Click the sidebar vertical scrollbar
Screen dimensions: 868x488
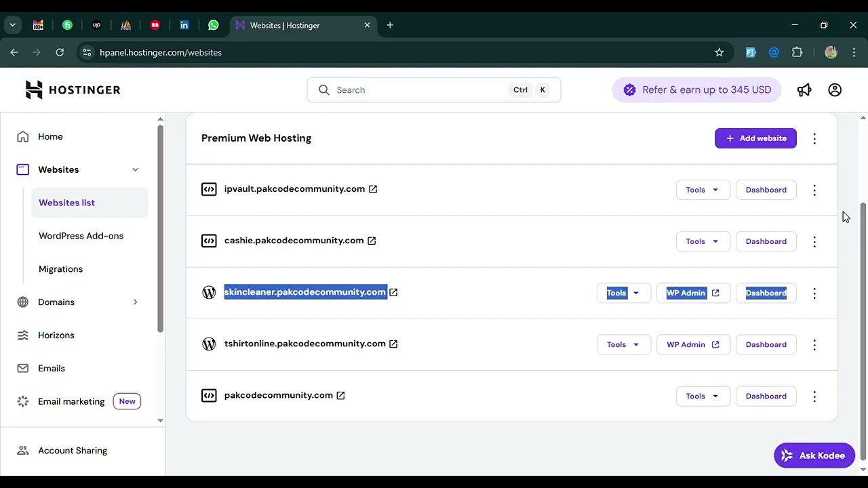[x=160, y=229]
